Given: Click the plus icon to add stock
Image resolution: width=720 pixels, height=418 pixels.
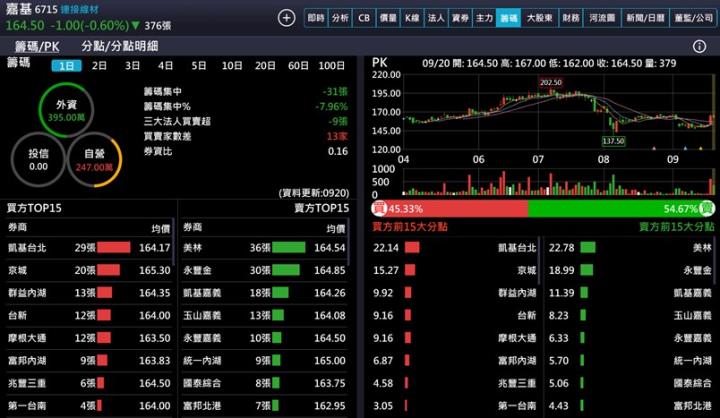Looking at the screenshot, I should (x=287, y=18).
